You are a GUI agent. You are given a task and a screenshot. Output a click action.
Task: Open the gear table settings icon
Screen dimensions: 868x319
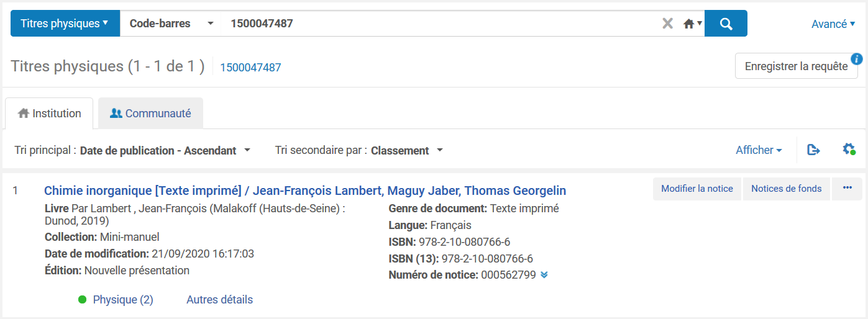pyautogui.click(x=849, y=150)
